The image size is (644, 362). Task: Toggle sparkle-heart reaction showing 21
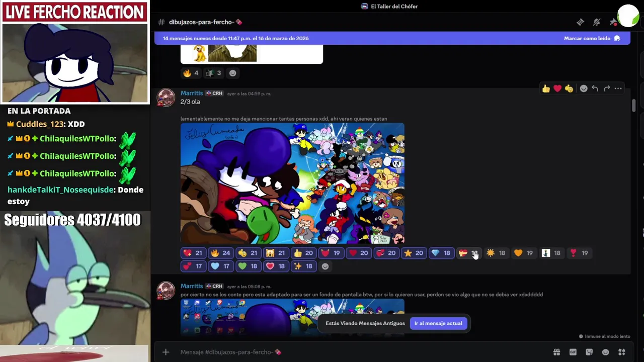tap(193, 253)
